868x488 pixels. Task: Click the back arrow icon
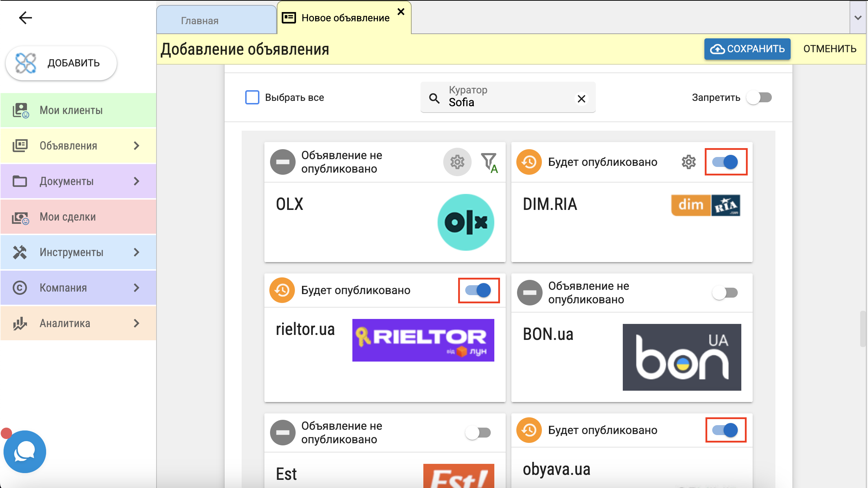(26, 18)
